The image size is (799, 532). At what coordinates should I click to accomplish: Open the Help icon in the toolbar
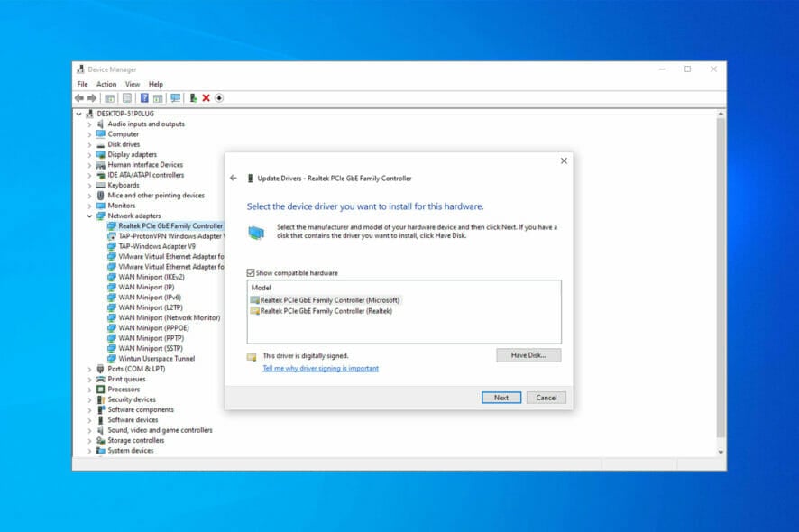click(x=144, y=98)
